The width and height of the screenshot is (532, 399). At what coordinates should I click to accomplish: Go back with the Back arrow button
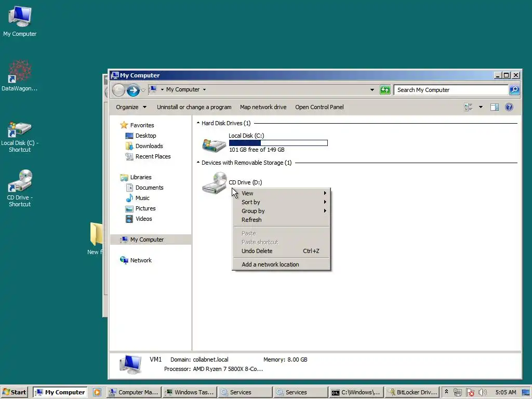point(118,90)
